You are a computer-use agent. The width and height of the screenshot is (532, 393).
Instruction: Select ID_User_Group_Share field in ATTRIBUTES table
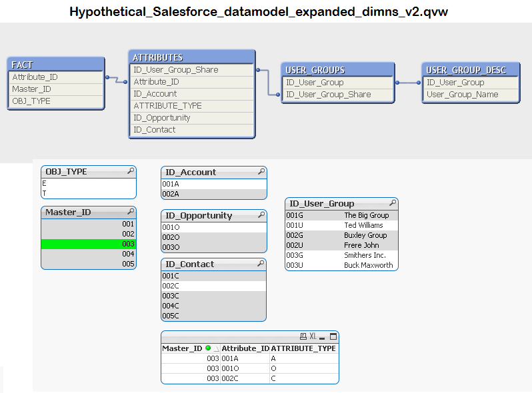pyautogui.click(x=192, y=70)
